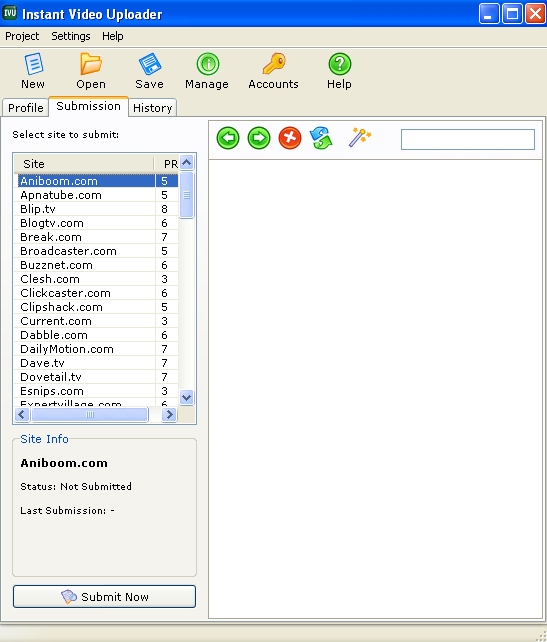Viewport: 547px width, 642px height.
Task: Click the PR value 8 for Blip.tv
Action: click(x=164, y=209)
